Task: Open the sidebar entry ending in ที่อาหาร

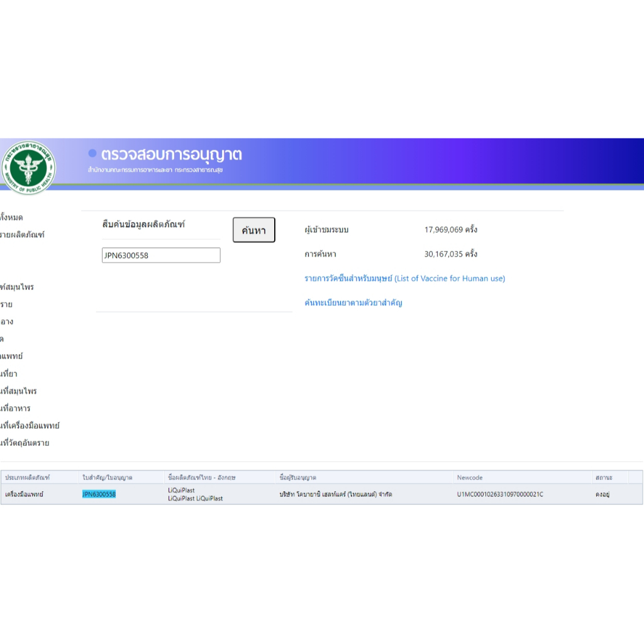Action: point(15,408)
